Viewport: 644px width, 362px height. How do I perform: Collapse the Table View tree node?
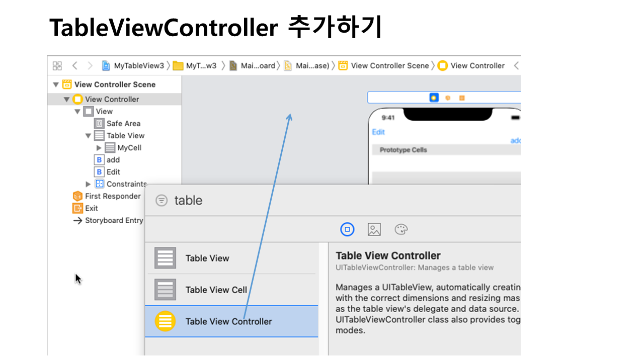pyautogui.click(x=89, y=136)
